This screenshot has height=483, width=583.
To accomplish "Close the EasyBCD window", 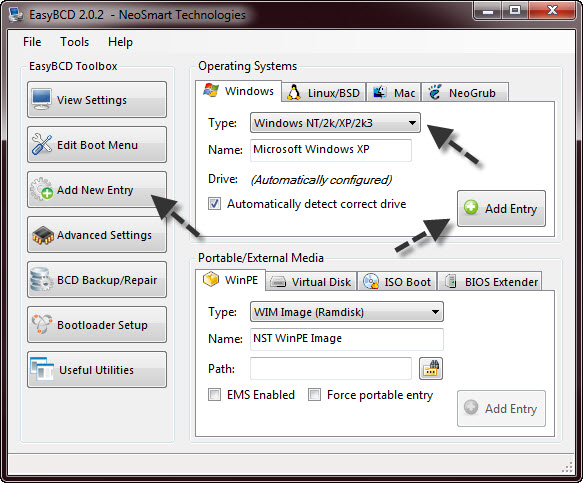I will point(553,10).
